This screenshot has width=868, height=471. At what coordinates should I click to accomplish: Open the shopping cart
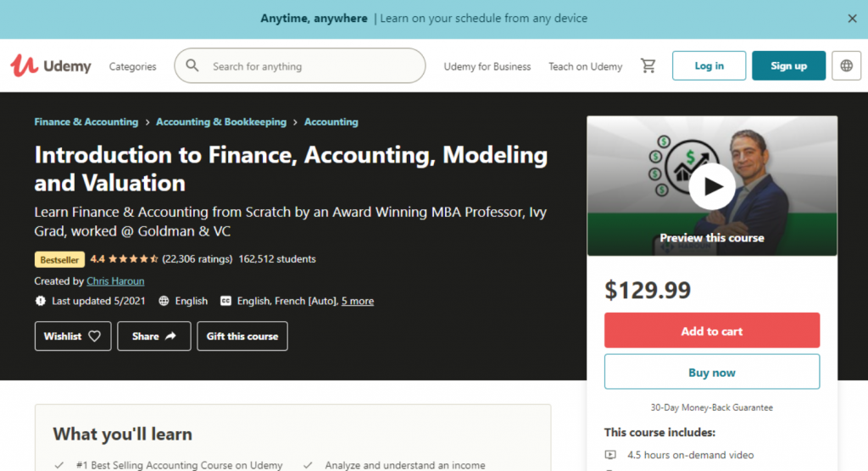[x=648, y=65]
